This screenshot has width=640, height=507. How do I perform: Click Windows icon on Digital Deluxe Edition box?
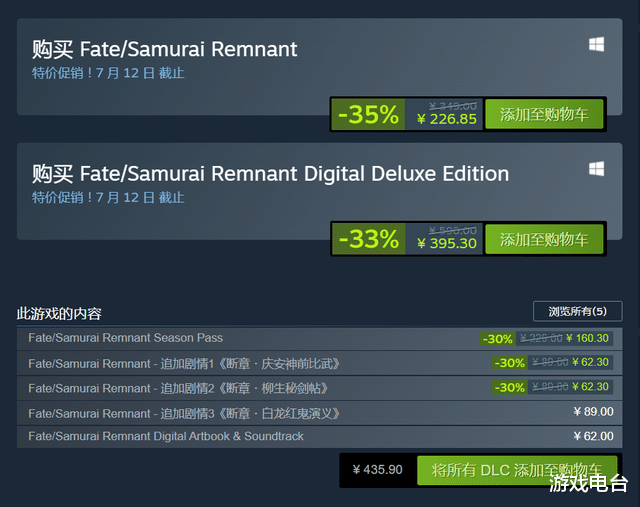click(x=596, y=169)
